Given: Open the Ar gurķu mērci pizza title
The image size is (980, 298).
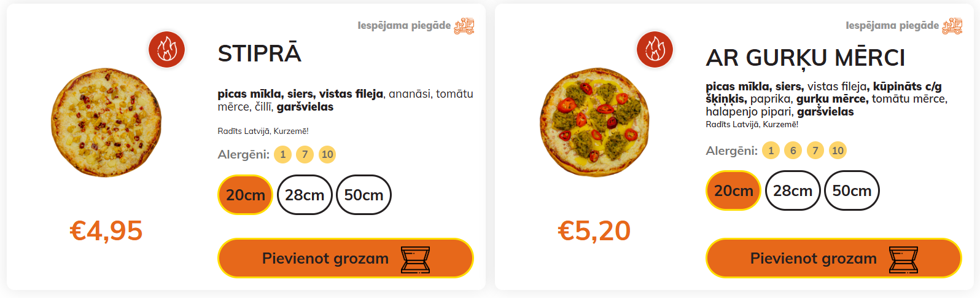Looking at the screenshot, I should 805,58.
